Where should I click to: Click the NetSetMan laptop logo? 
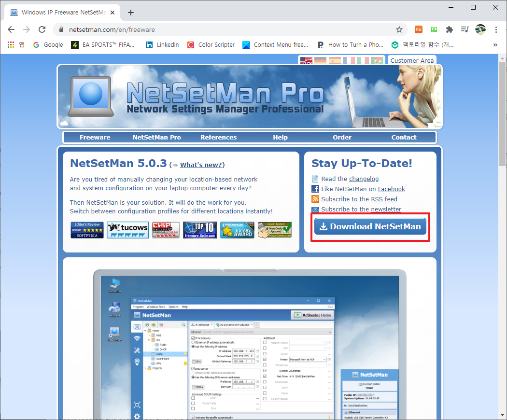(91, 97)
